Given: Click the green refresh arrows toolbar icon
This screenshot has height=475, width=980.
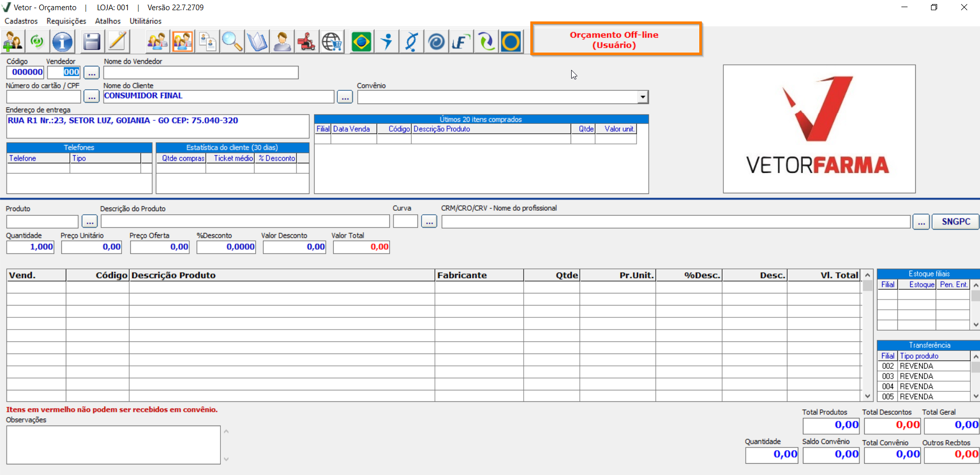Looking at the screenshot, I should click(37, 42).
